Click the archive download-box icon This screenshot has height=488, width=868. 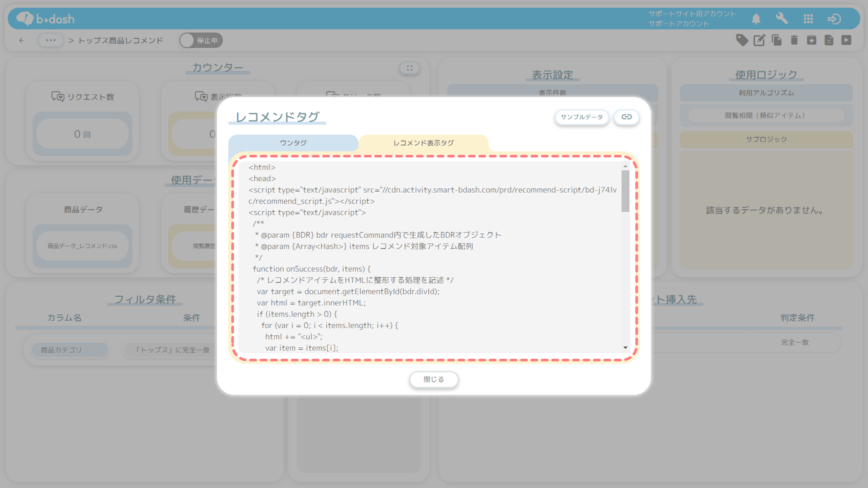pos(812,40)
